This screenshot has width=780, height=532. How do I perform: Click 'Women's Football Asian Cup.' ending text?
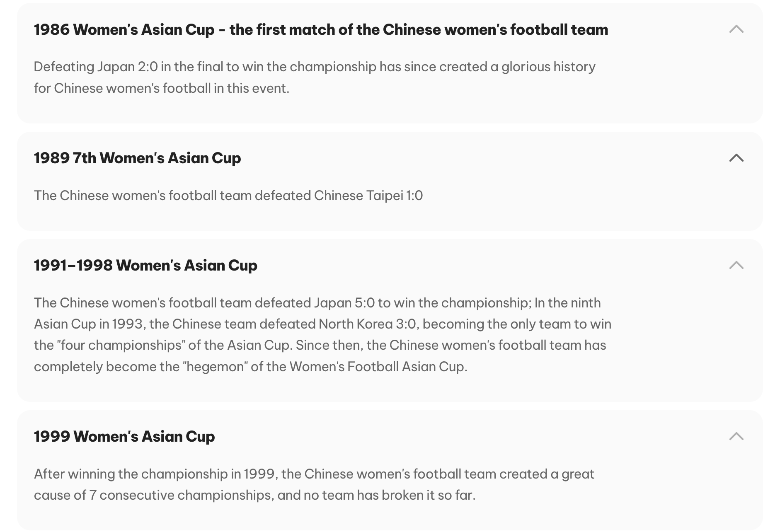click(x=378, y=367)
